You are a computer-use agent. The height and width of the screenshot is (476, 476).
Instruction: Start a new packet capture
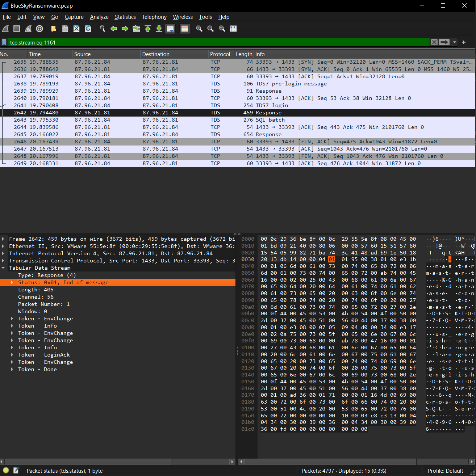[5, 29]
